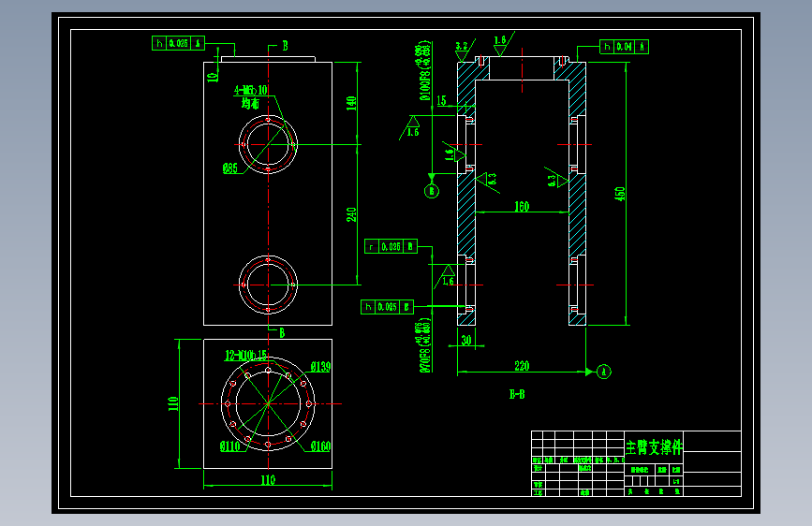The image size is (812, 526).
Task: Select the B-B section view label
Action: click(517, 395)
